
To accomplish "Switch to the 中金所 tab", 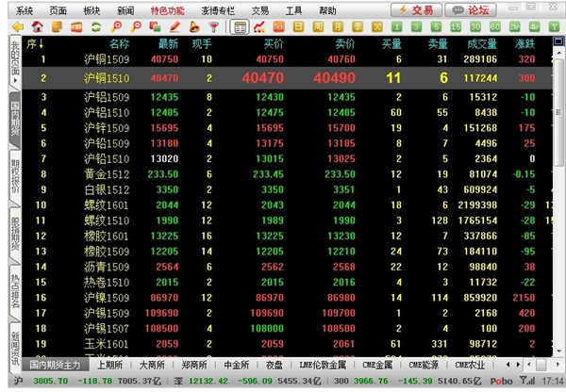I will point(237,365).
